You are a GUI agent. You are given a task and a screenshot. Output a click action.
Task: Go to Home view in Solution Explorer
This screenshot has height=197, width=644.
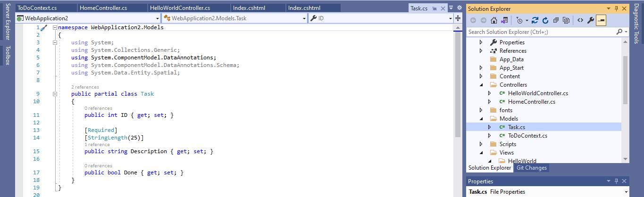point(494,20)
